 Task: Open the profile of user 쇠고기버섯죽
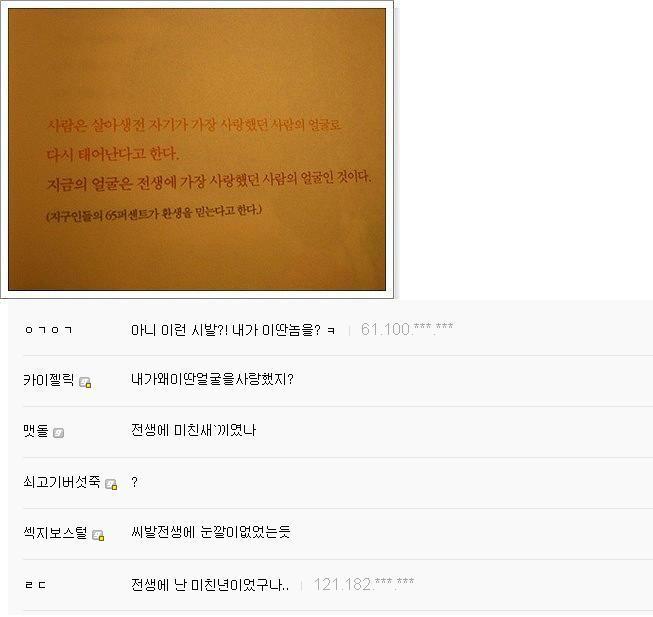point(62,482)
